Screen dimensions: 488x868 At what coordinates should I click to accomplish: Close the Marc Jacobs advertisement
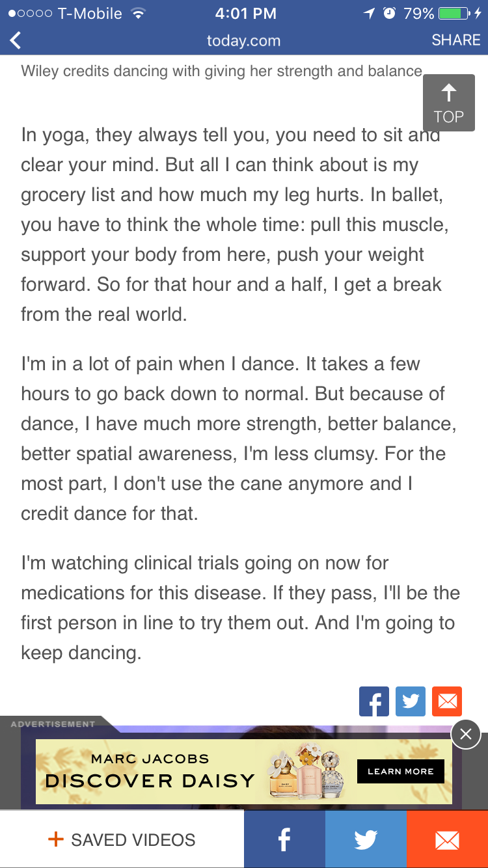(x=466, y=735)
